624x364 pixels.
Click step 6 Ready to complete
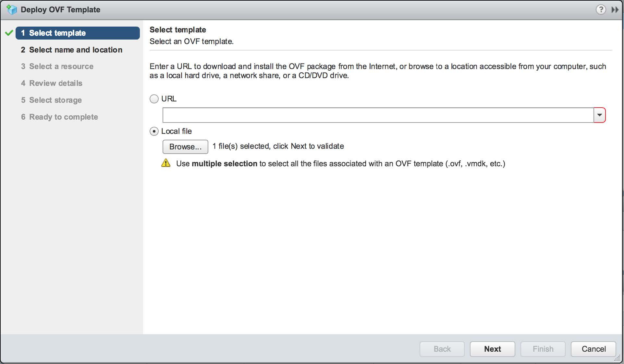pyautogui.click(x=60, y=117)
